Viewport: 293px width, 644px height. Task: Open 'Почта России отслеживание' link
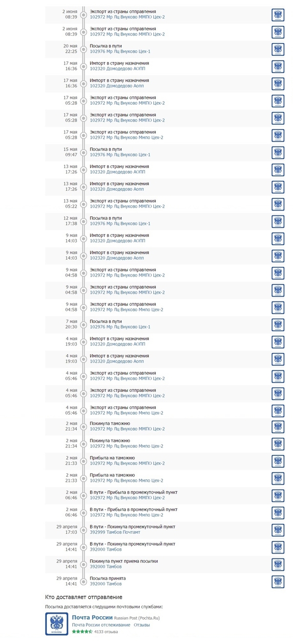pos(101,625)
